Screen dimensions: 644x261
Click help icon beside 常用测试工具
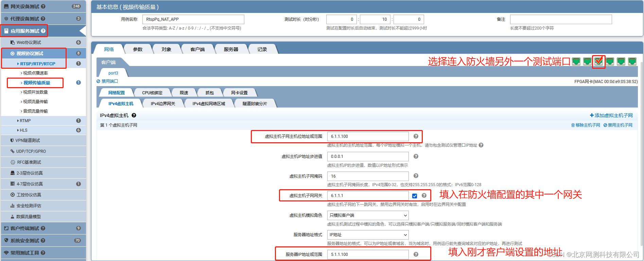pos(43,253)
